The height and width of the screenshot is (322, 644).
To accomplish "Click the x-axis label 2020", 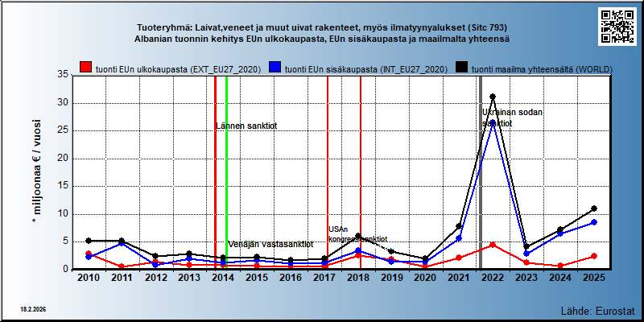I will pos(426,278).
